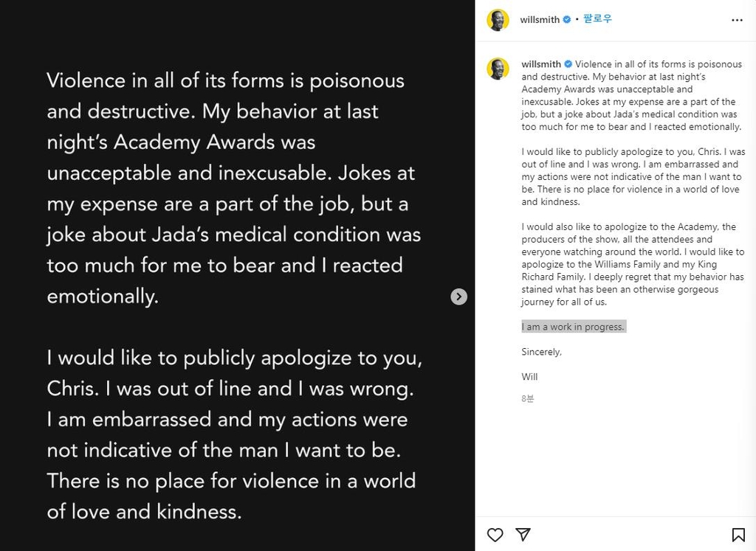Click the willsmith username in the caption

coord(540,64)
